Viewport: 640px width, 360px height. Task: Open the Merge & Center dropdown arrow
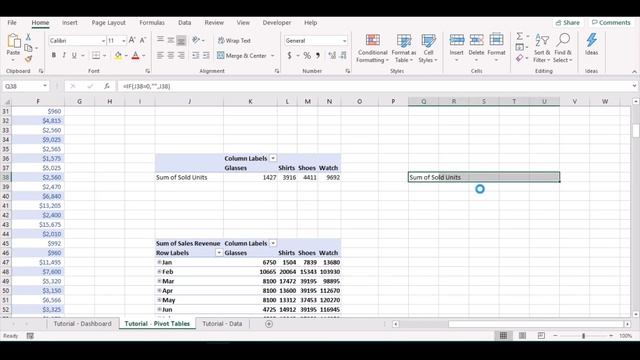point(273,56)
